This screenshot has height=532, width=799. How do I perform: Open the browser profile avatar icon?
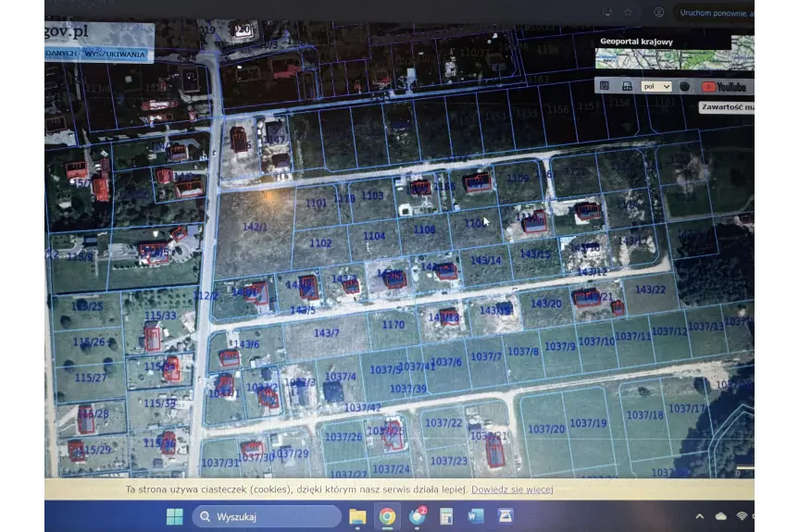(658, 13)
